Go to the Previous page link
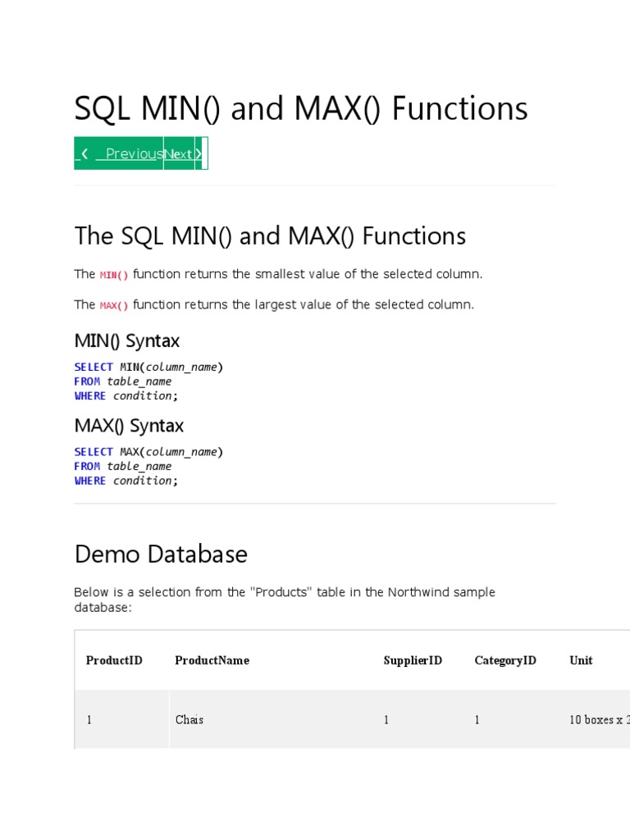630x840 pixels. (131, 153)
